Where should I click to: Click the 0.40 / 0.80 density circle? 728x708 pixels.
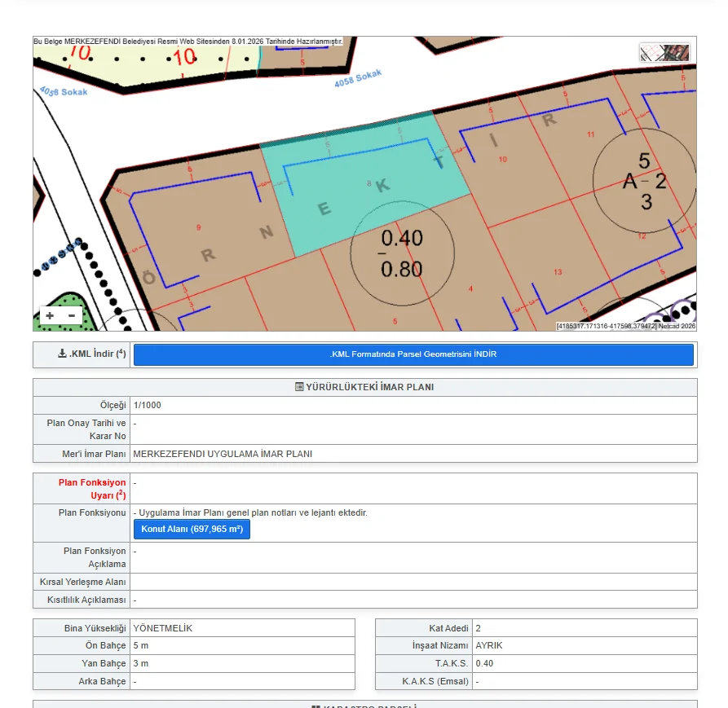point(401,252)
